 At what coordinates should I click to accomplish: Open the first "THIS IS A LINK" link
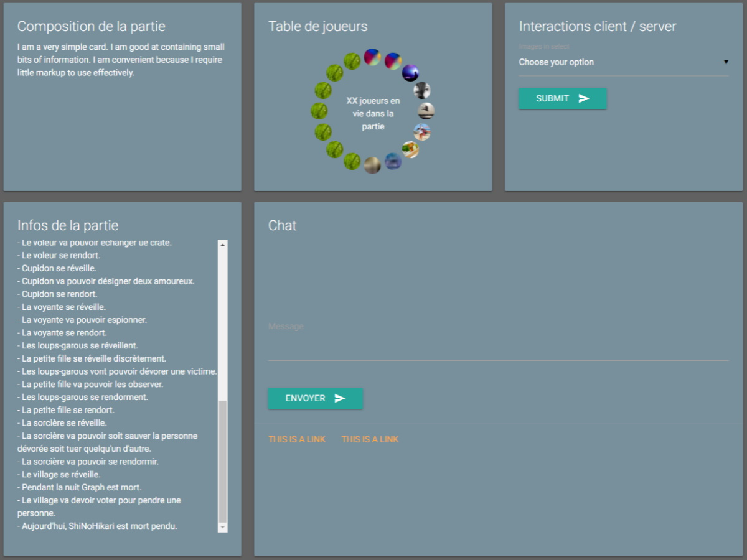[297, 439]
